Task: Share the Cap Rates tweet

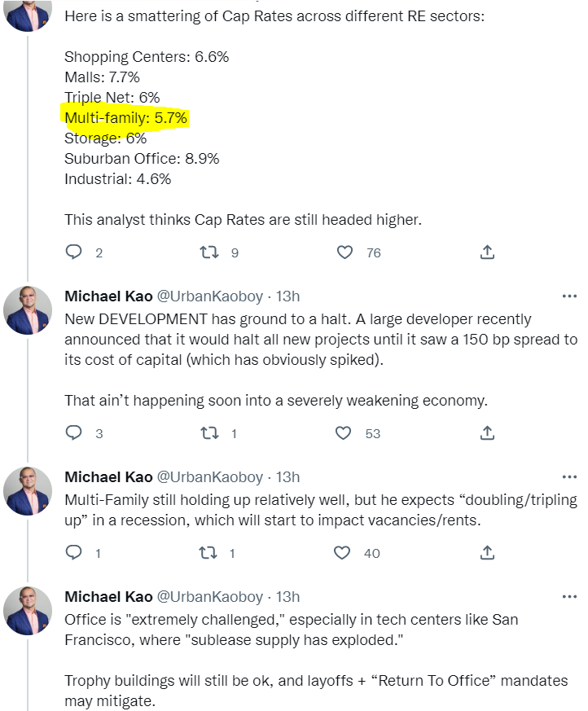Action: tap(487, 252)
